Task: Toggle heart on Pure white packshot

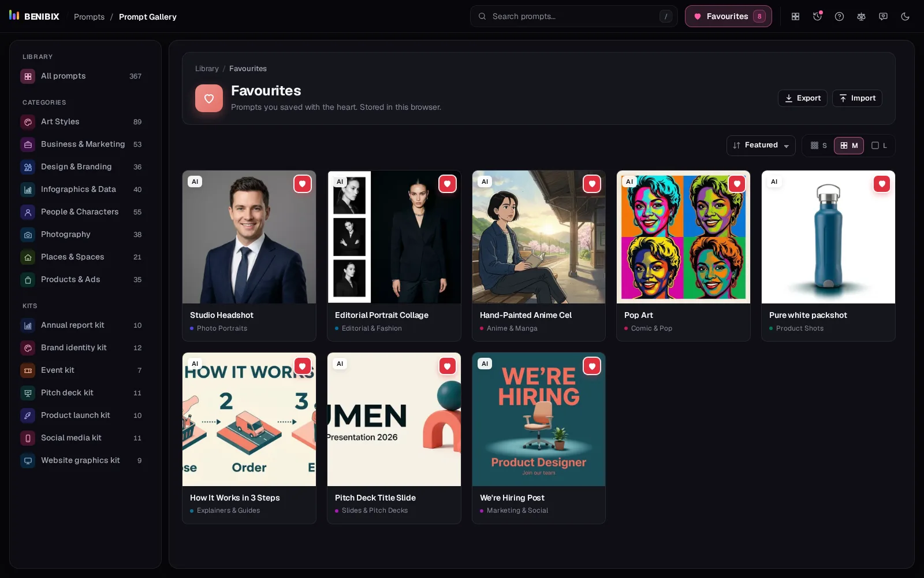Action: click(881, 184)
